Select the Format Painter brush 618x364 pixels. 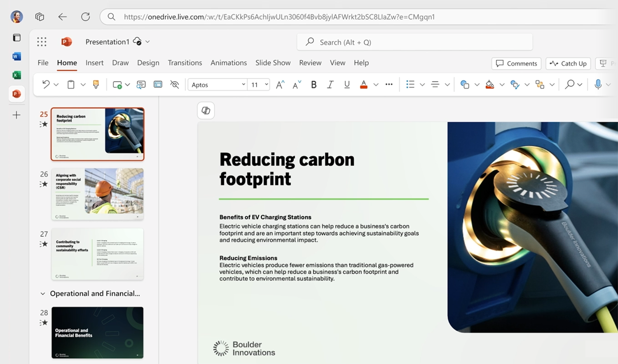[96, 84]
